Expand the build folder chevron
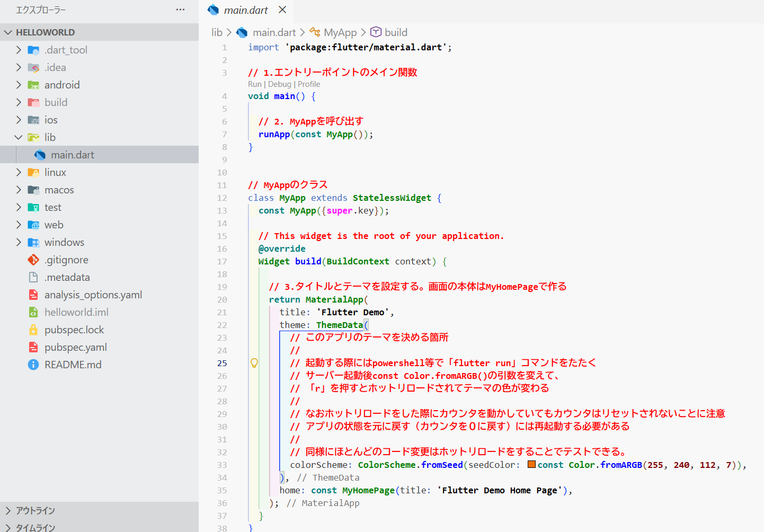Screen dimensions: 764x532 pyautogui.click(x=19, y=102)
